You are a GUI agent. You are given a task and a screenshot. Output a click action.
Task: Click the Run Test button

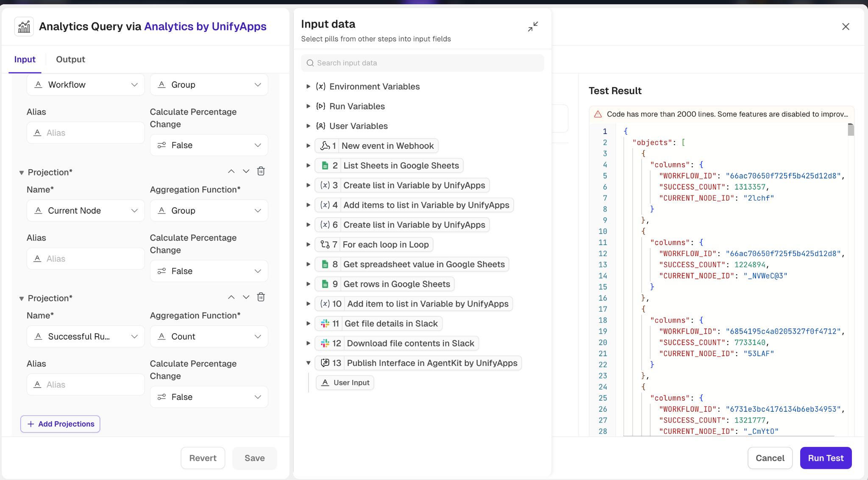(x=825, y=458)
